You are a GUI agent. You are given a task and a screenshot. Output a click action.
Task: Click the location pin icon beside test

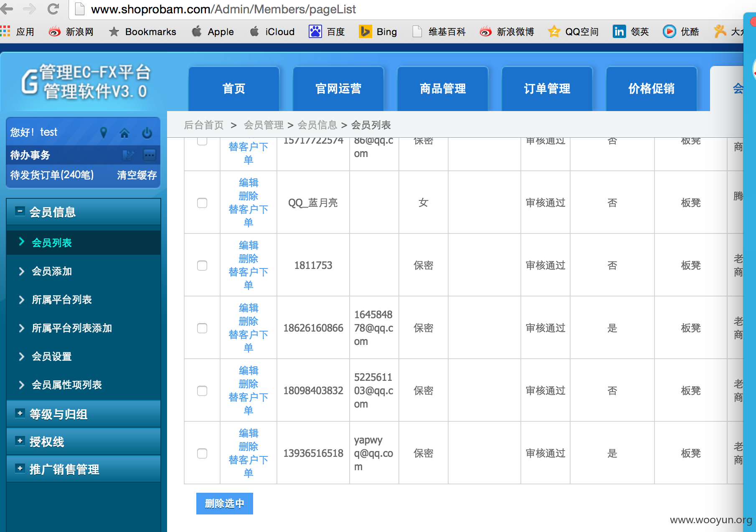[x=104, y=133]
